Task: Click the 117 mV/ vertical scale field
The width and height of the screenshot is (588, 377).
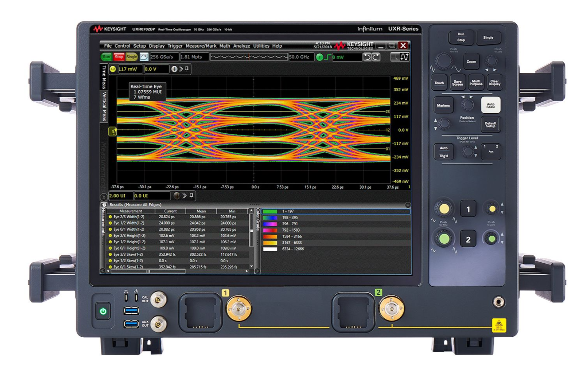Action: point(130,69)
